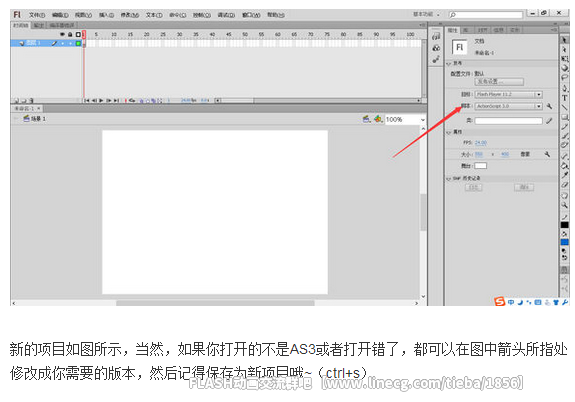Click the Go to First Frame button in the timeline
The width and height of the screenshot is (575, 402).
(x=87, y=100)
